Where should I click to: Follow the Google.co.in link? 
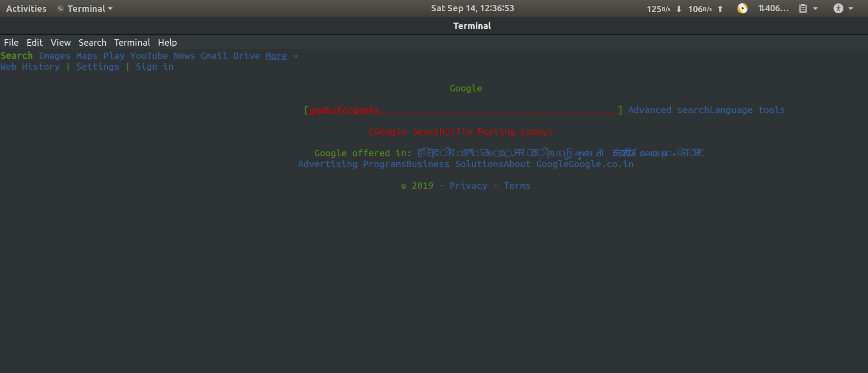pyautogui.click(x=601, y=164)
